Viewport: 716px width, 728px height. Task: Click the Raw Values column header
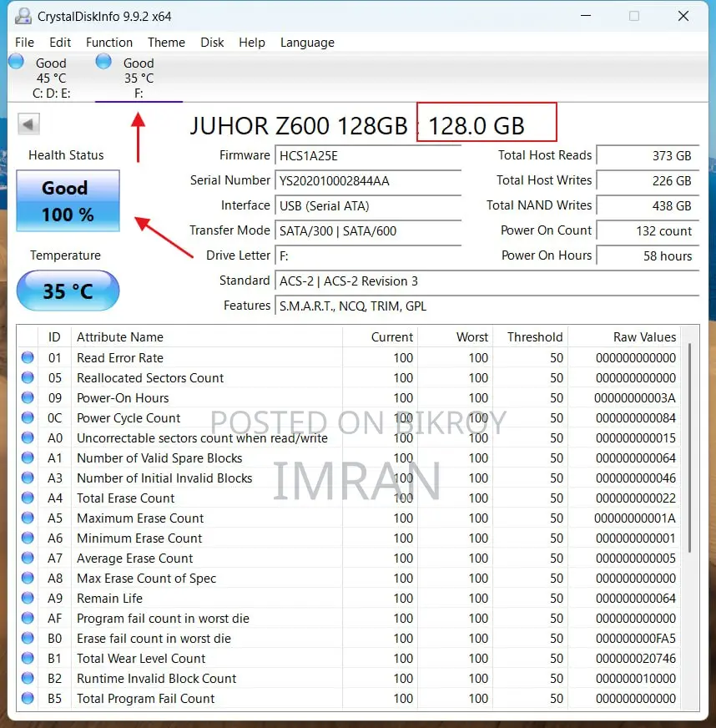coord(624,337)
